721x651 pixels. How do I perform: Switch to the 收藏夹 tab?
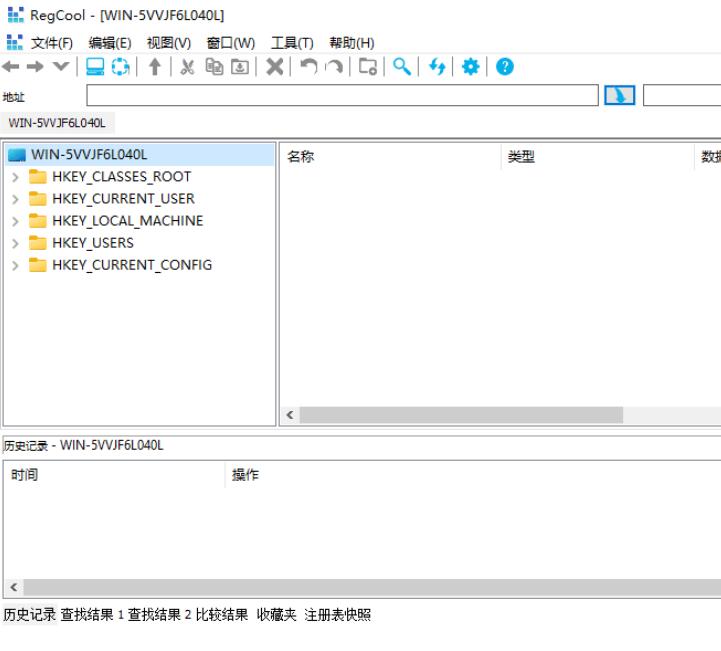coord(276,615)
